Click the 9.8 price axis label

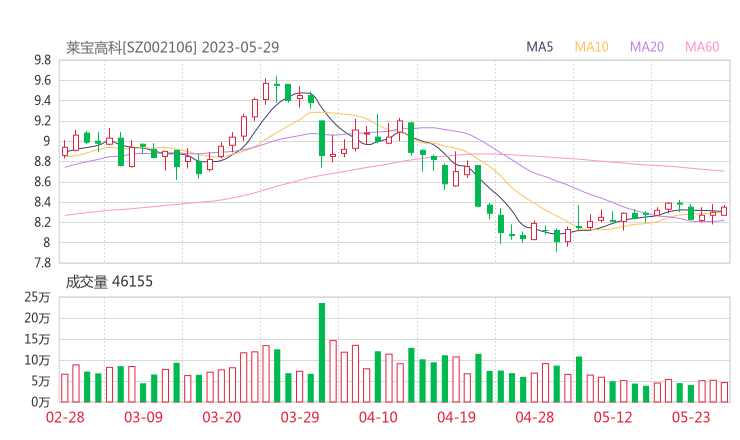(42, 60)
